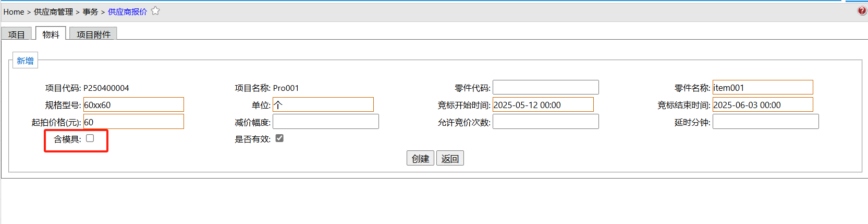Click the 延时分钟 input field
The height and width of the screenshot is (224, 868).
[766, 122]
